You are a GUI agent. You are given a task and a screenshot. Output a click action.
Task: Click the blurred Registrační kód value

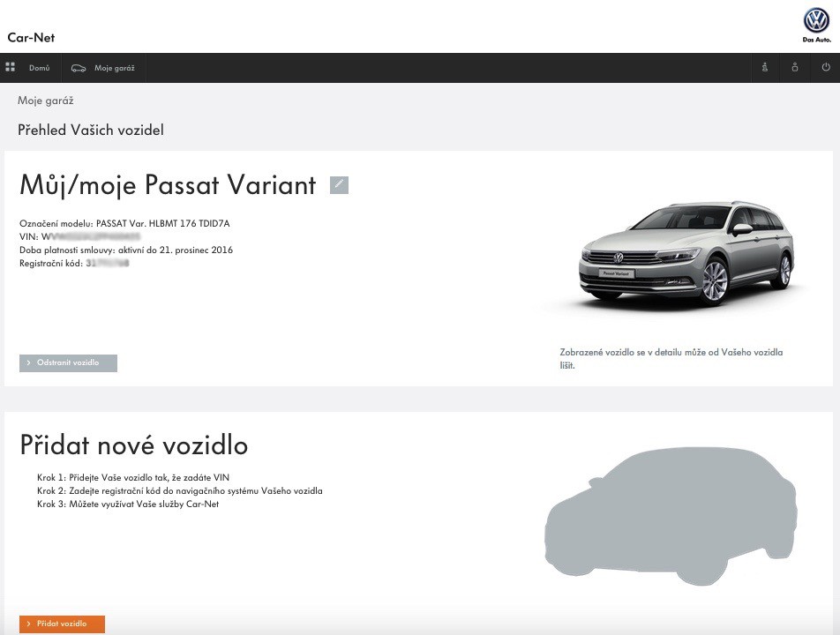[x=108, y=264]
